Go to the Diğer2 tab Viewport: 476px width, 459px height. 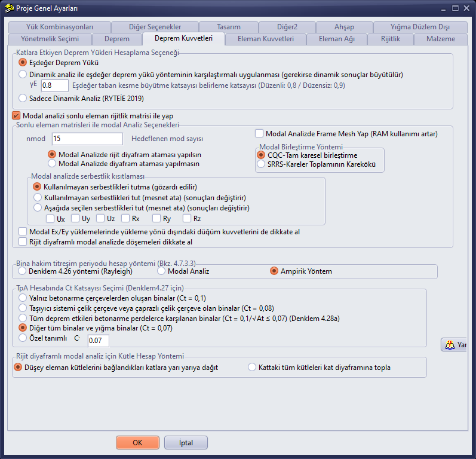[287, 27]
